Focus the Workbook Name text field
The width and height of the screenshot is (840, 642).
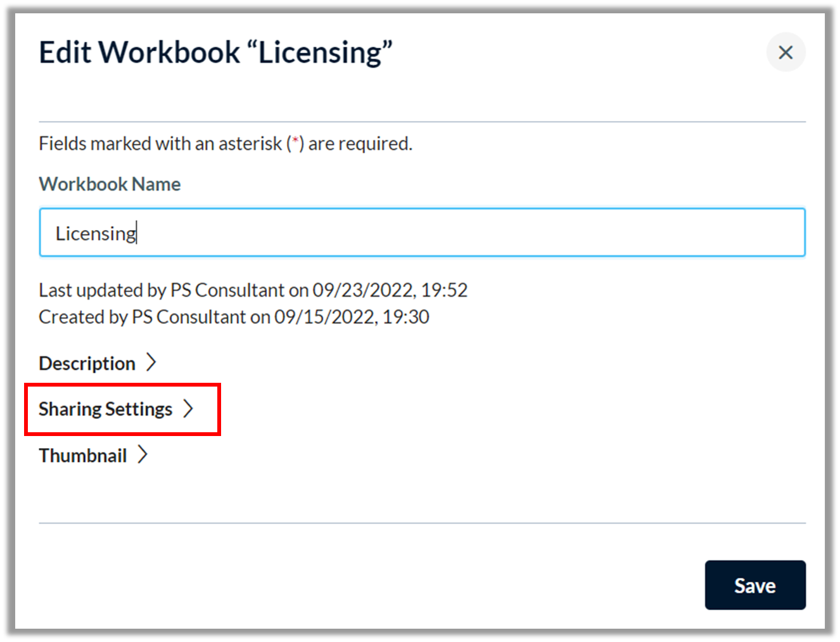click(x=423, y=233)
